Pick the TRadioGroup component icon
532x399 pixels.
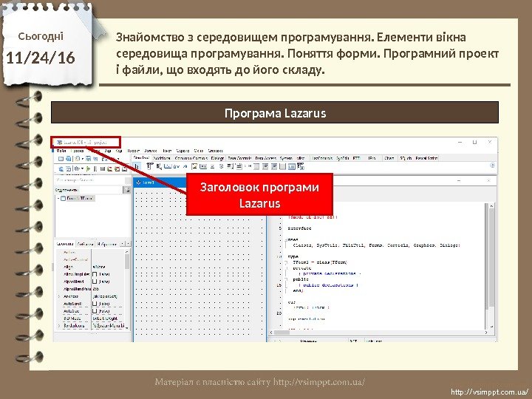265,166
